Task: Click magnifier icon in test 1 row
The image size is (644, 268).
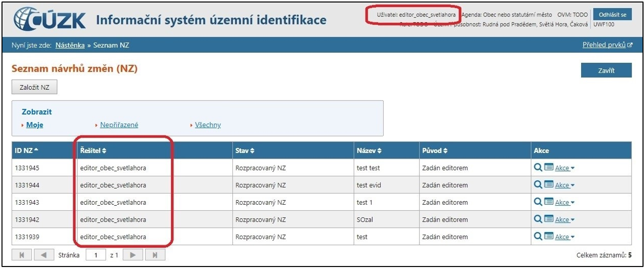Action: coord(538,202)
